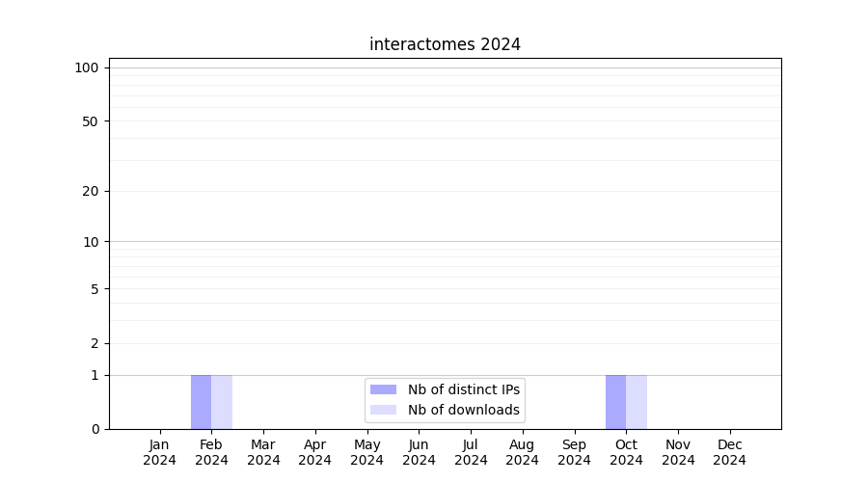
Task: Click the 'interactomes 2024' chart title
Action: coord(445,44)
